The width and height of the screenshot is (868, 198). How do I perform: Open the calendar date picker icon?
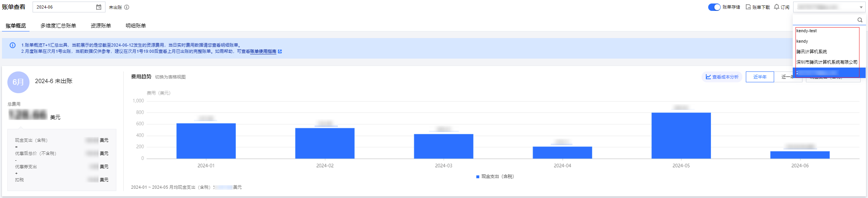(x=99, y=7)
